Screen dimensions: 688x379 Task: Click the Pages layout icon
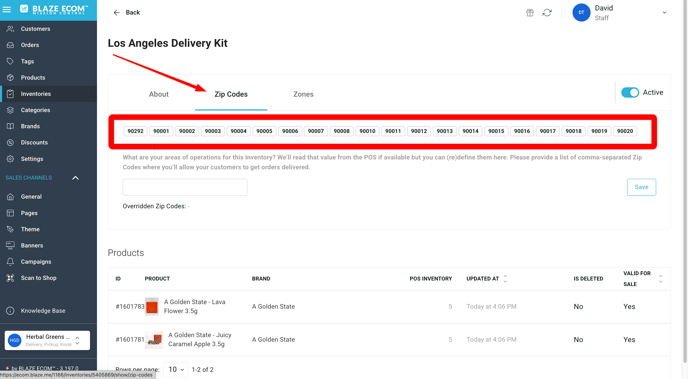pyautogui.click(x=10, y=213)
